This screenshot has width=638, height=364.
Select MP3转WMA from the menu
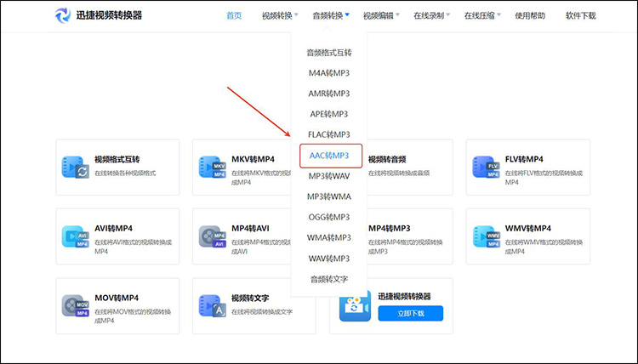pyautogui.click(x=328, y=196)
